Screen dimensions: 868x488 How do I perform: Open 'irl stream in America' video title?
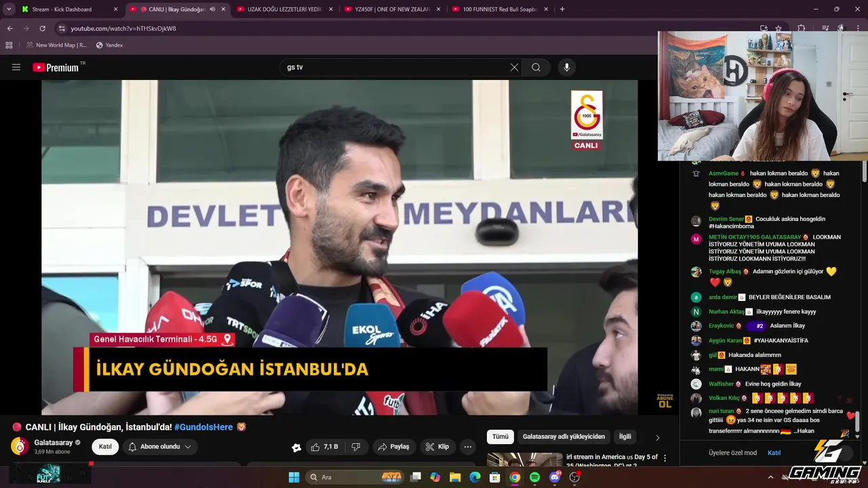pos(612,461)
